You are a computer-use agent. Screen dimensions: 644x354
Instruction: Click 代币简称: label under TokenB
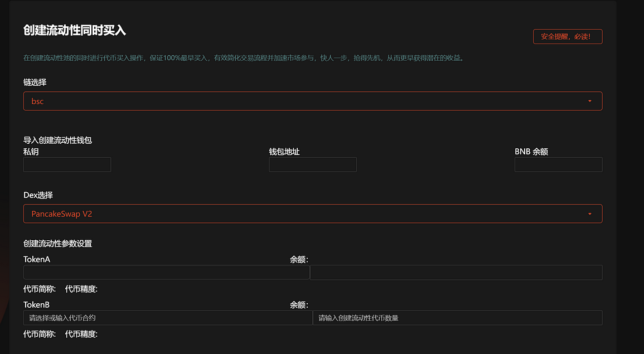[x=40, y=334]
